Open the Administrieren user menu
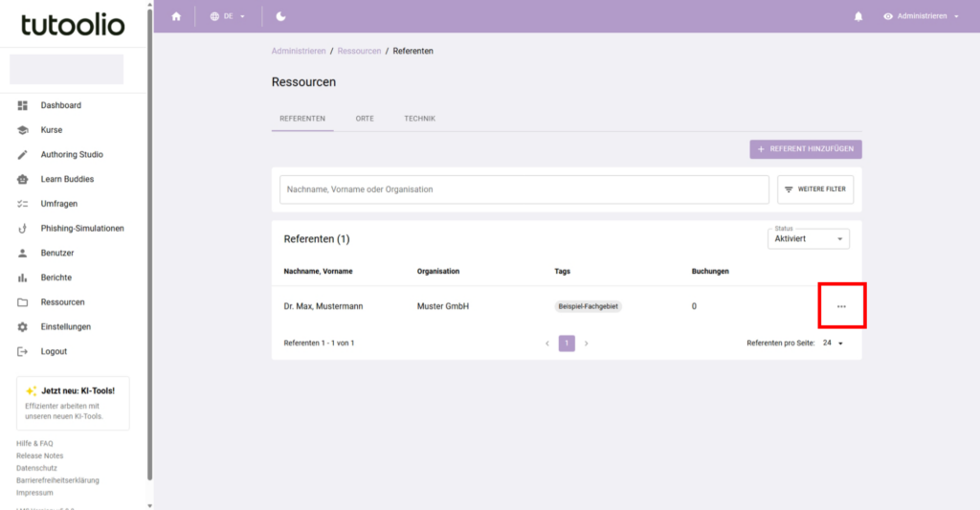The width and height of the screenshot is (980, 510). 921,16
